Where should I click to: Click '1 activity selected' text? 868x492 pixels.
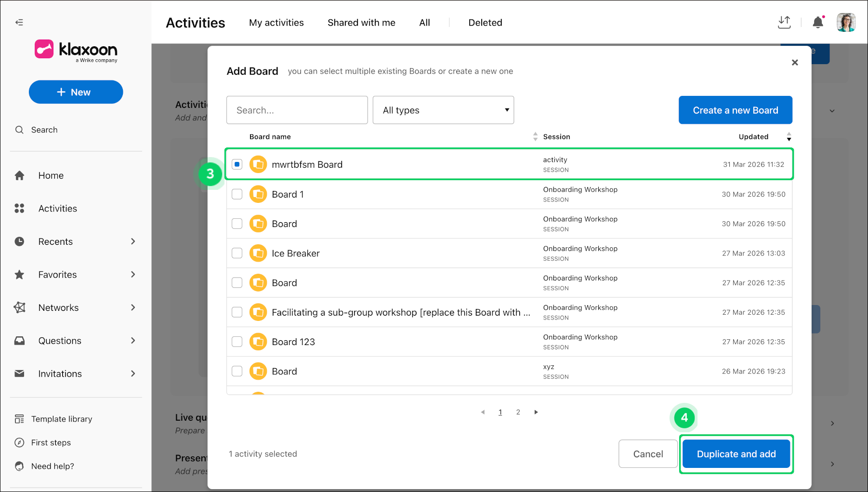click(263, 454)
